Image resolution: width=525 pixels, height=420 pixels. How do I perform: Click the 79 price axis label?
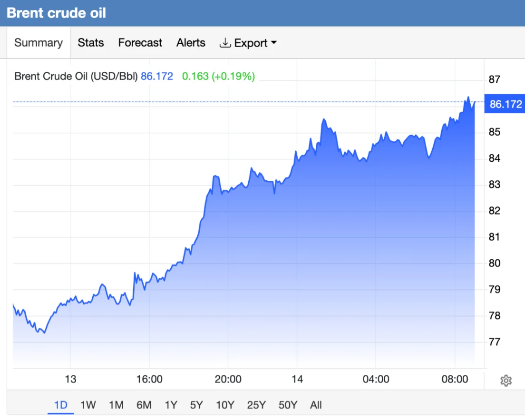coord(495,289)
